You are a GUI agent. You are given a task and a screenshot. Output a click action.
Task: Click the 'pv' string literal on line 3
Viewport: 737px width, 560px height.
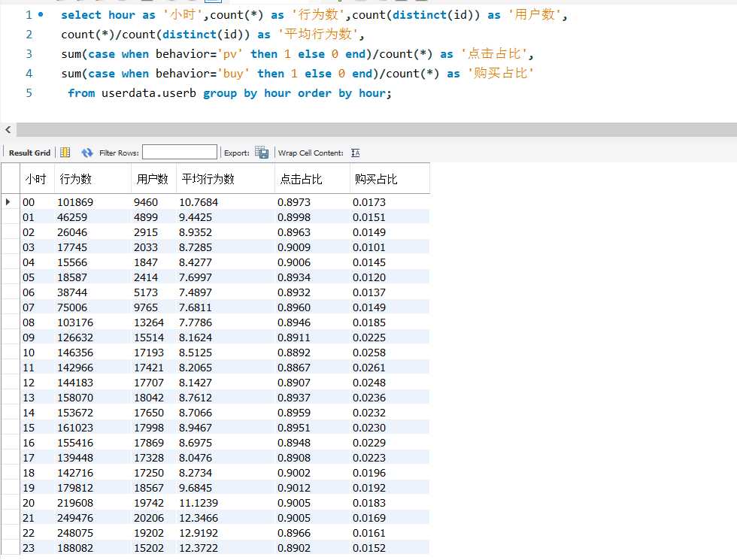pyautogui.click(x=229, y=54)
